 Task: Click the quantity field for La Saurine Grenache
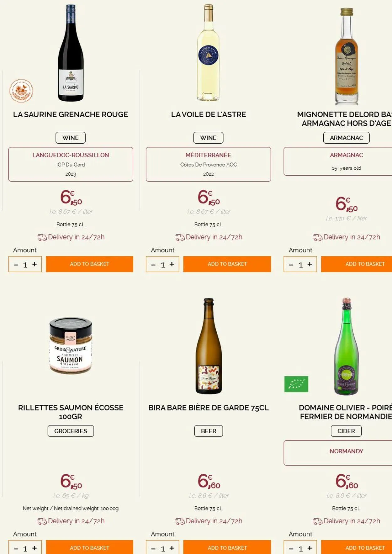coord(25,265)
